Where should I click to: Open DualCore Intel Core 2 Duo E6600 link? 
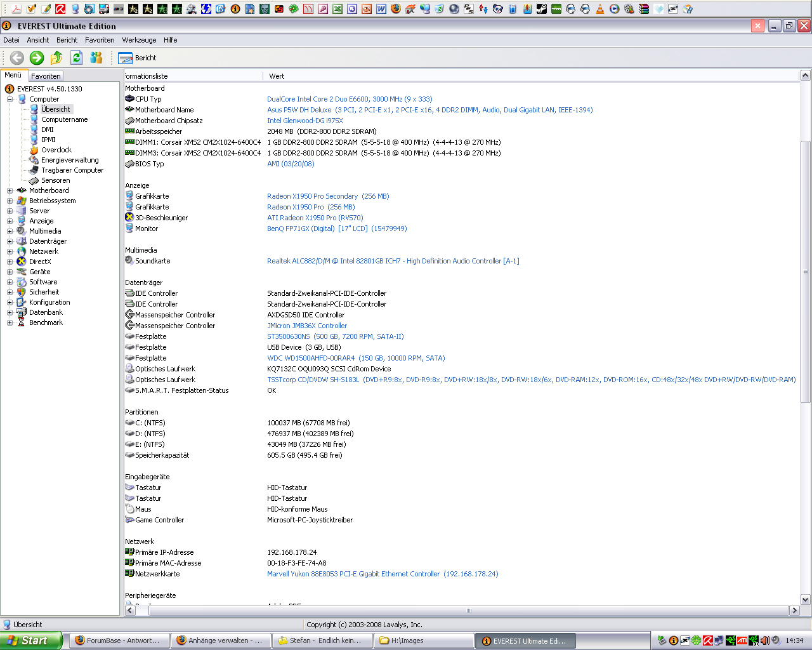[x=350, y=99]
